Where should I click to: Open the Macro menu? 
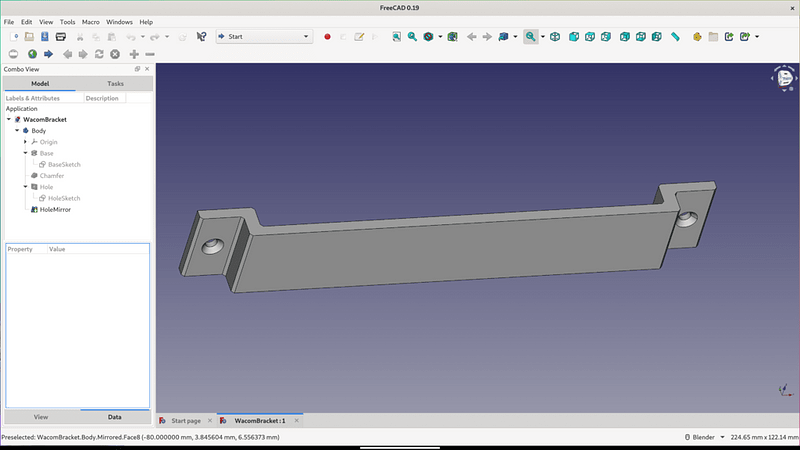click(91, 22)
